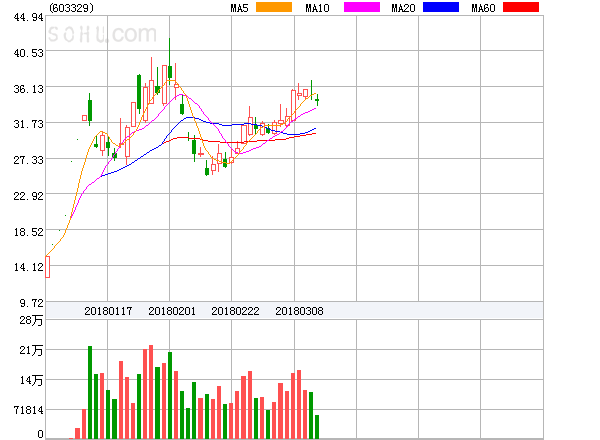Click the 28万 volume axis label
The width and height of the screenshot is (600, 440).
point(31,320)
